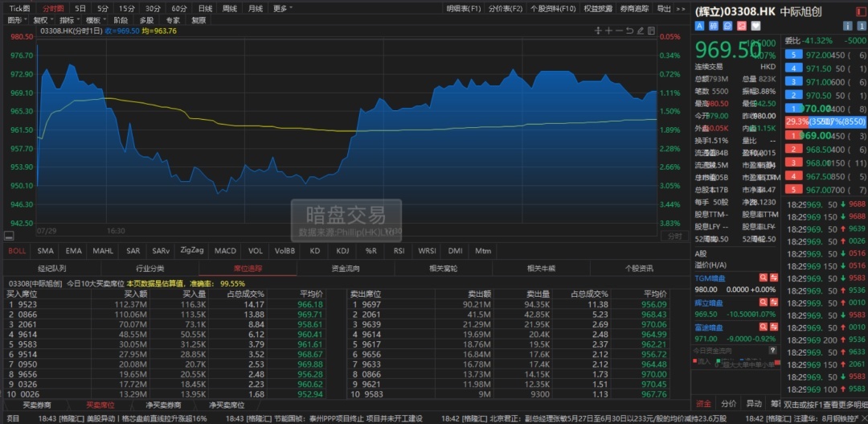The image size is (868, 424).
Task: Open the 图形 dropdown
Action: pos(16,20)
